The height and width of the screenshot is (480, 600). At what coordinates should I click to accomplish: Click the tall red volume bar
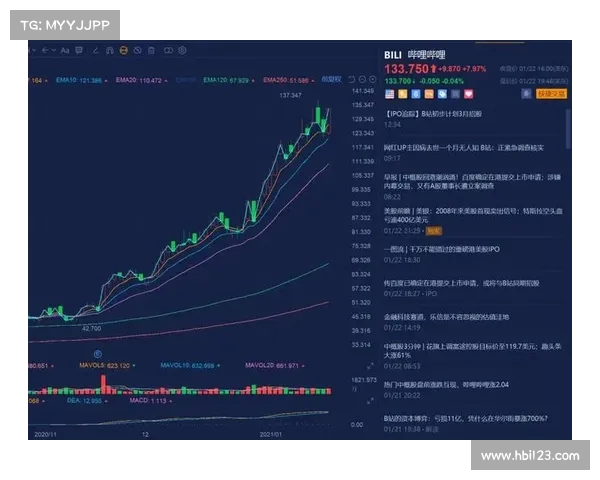tap(103, 384)
